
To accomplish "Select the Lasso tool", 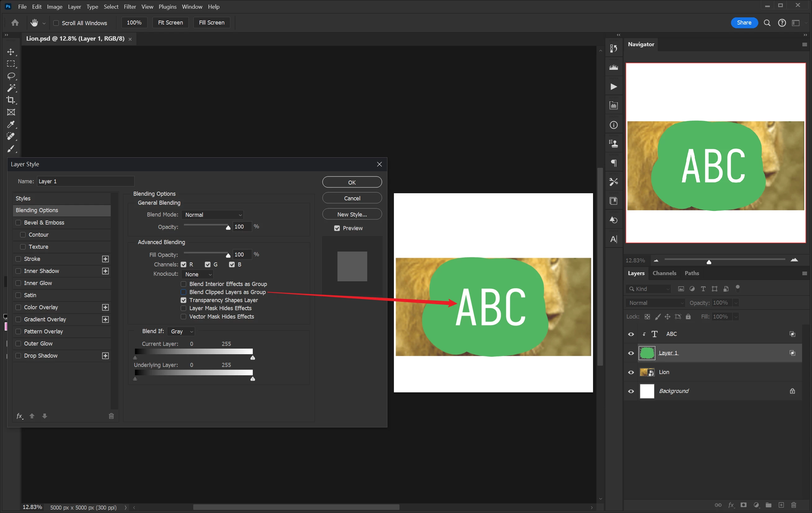I will [11, 76].
